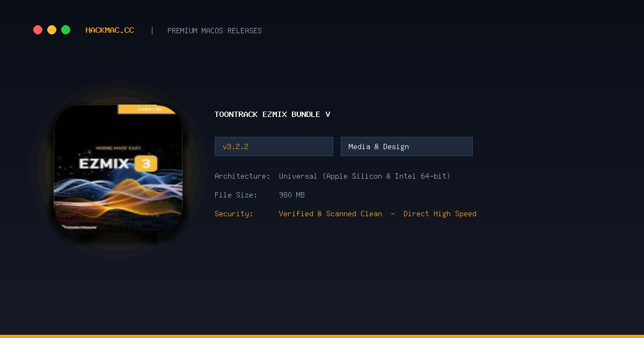Open the HACKMAC.CC site link
Viewport: 644px width, 338px height.
(109, 31)
